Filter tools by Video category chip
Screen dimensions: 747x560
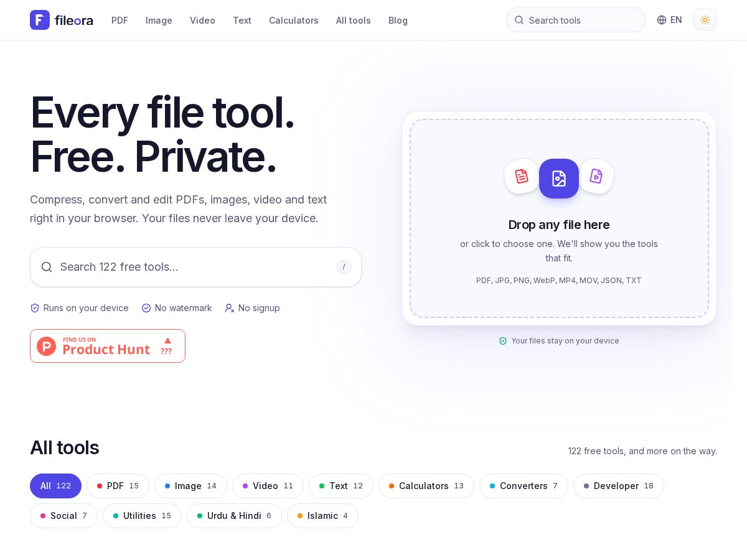coord(268,486)
